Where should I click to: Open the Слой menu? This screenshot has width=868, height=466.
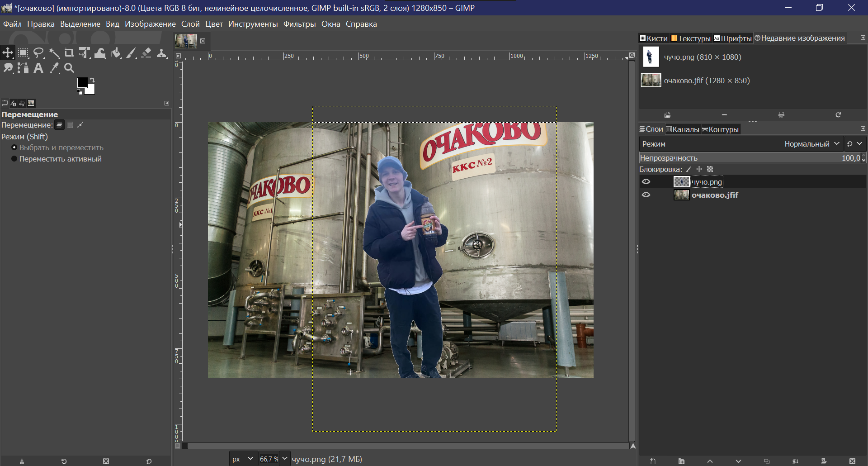click(x=190, y=24)
